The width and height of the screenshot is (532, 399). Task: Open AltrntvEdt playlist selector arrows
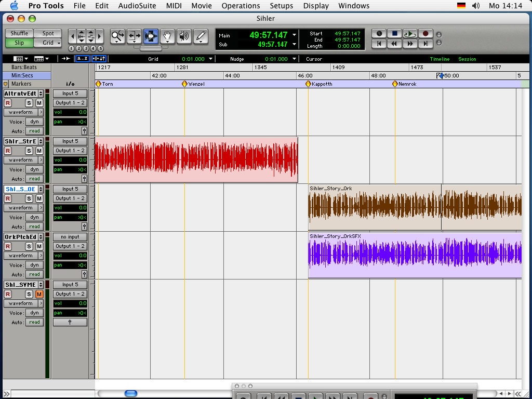[x=41, y=94]
